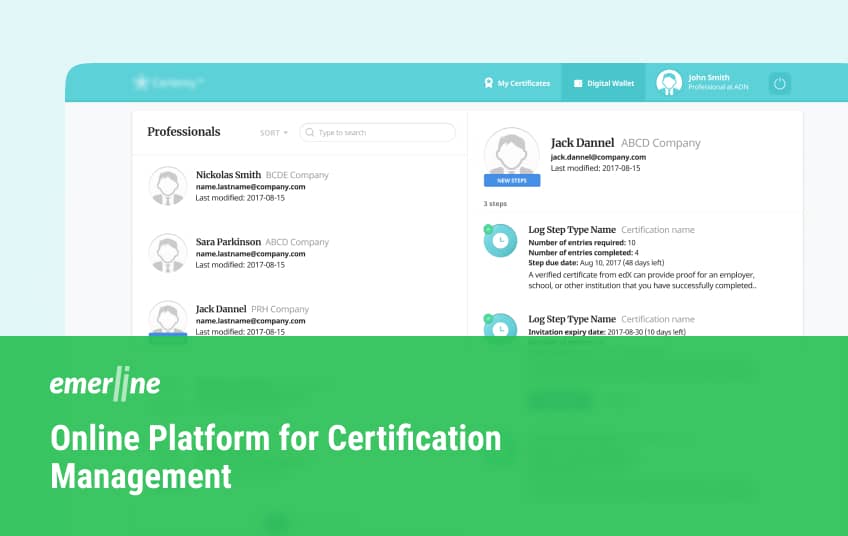This screenshot has width=848, height=536.
Task: Click the jack.dannel@company.com email link
Action: (x=598, y=157)
